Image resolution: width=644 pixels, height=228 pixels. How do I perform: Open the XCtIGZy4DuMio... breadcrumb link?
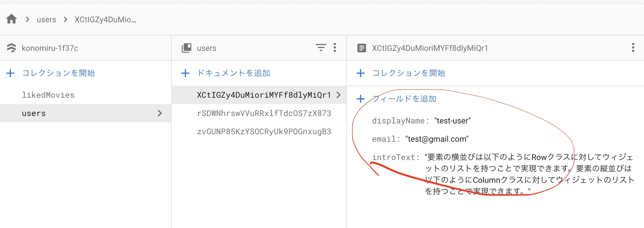105,19
